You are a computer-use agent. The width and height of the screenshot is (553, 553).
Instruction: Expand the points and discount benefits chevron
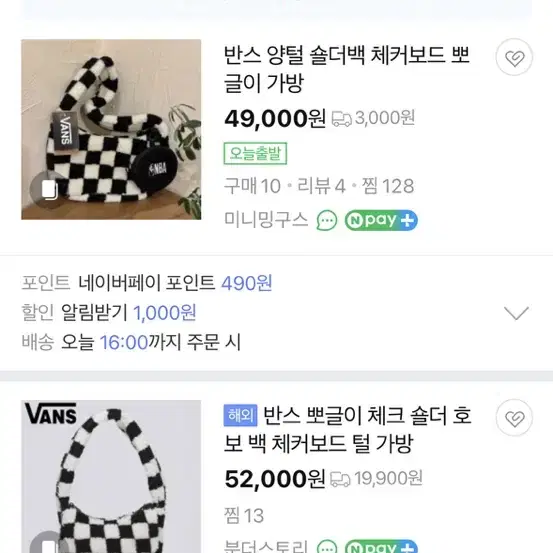[516, 312]
